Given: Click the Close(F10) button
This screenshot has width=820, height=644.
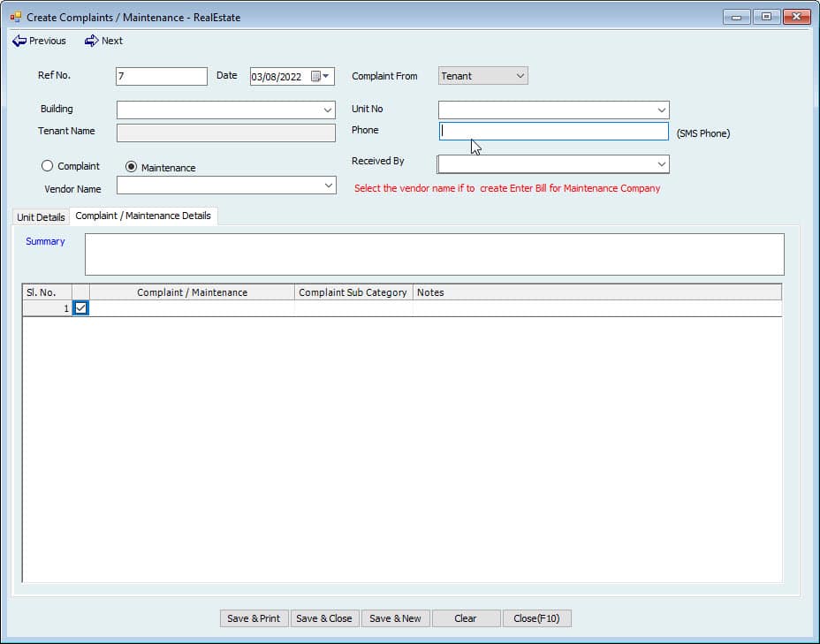Looking at the screenshot, I should (x=536, y=618).
